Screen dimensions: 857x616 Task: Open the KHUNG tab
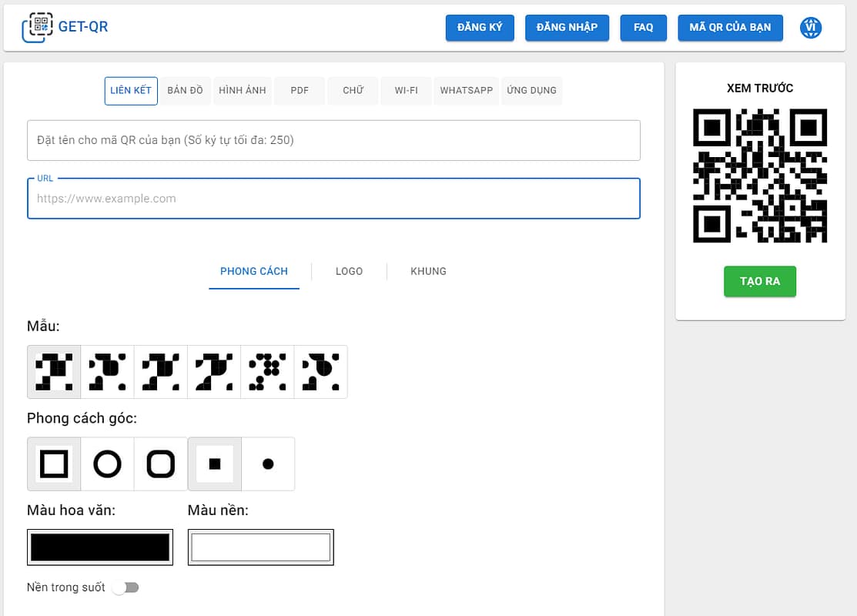(x=428, y=272)
